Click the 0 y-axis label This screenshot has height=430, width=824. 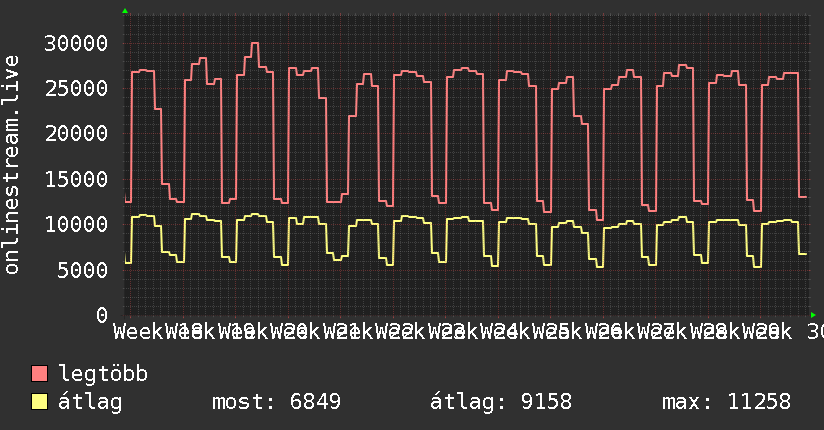pos(102,315)
